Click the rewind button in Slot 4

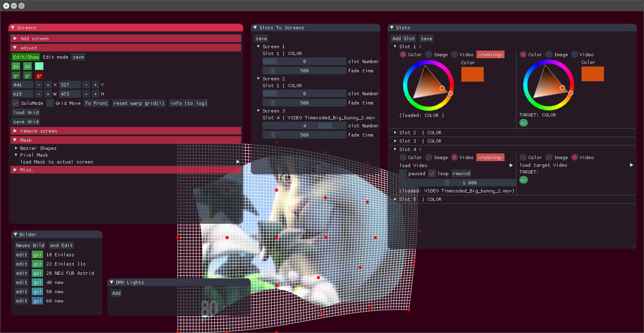click(461, 174)
